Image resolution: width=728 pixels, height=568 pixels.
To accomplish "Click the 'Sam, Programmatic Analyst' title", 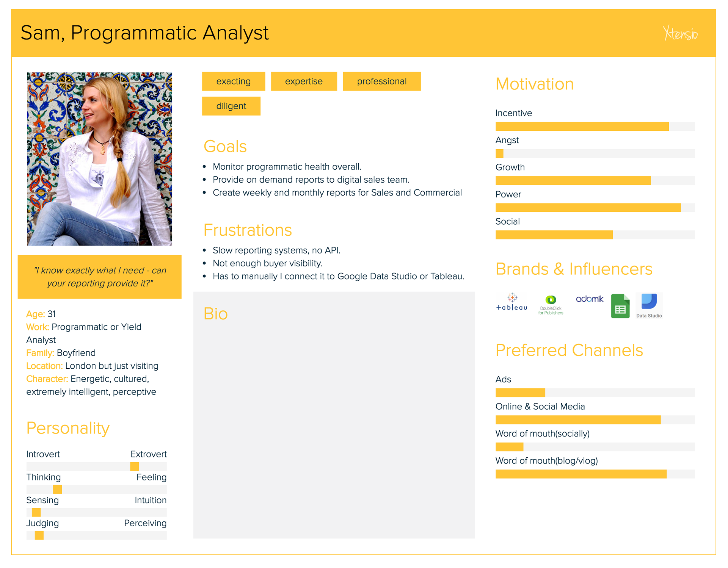I will [x=144, y=33].
